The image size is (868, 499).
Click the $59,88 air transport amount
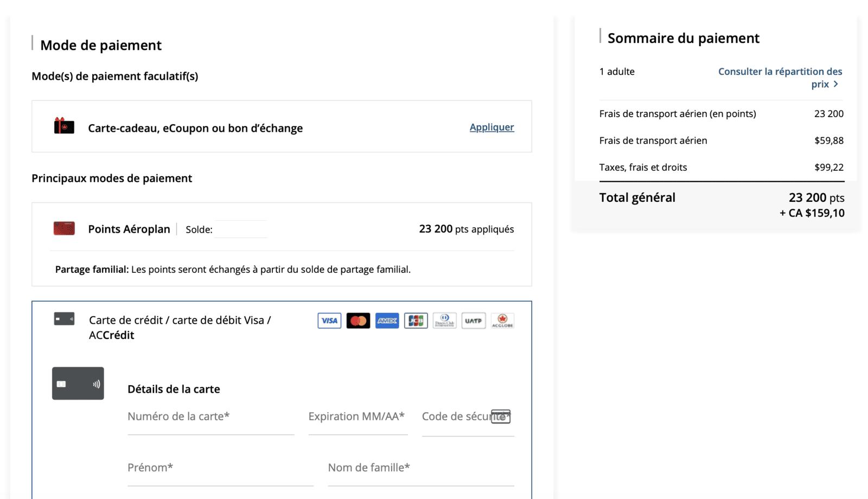(829, 140)
